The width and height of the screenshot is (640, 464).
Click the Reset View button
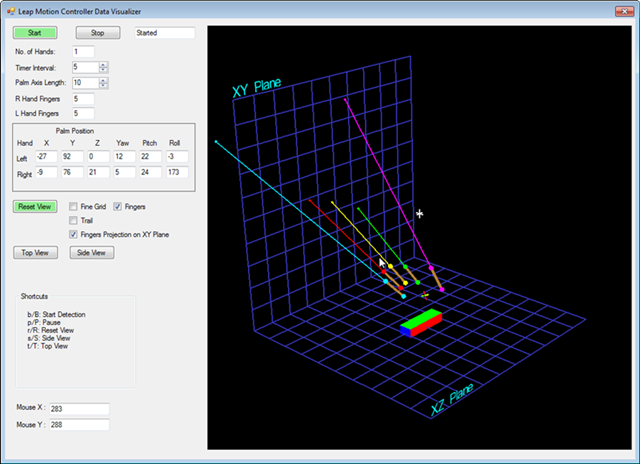[x=35, y=206]
